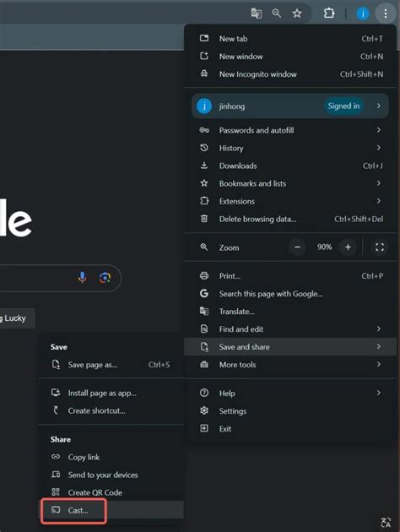This screenshot has height=532, width=400.
Task: Expand More tools submenu arrow
Action: pyautogui.click(x=379, y=365)
